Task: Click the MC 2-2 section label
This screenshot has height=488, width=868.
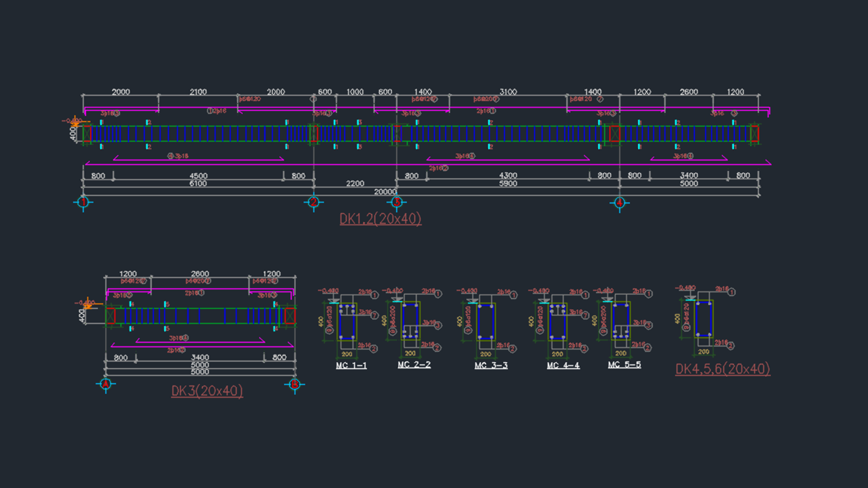Action: pos(414,365)
